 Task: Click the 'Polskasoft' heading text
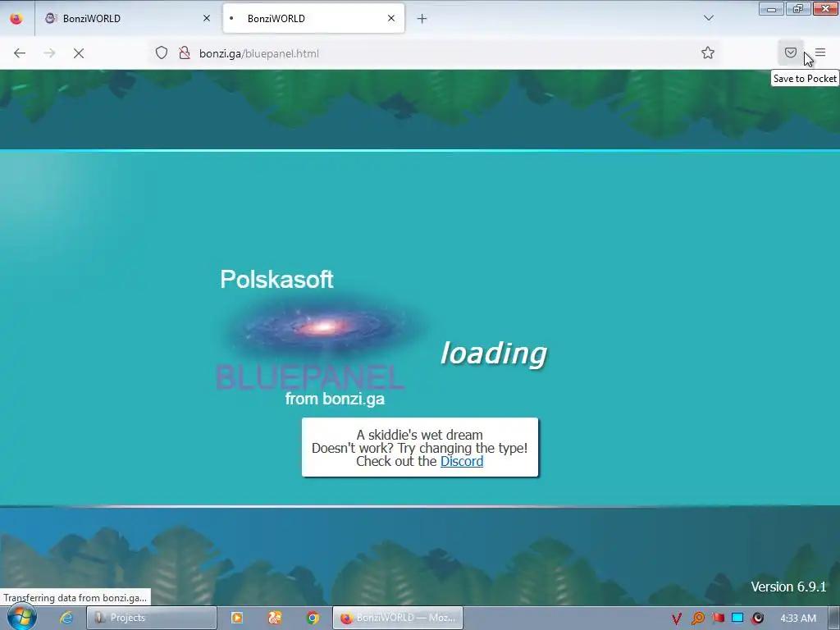pyautogui.click(x=276, y=279)
